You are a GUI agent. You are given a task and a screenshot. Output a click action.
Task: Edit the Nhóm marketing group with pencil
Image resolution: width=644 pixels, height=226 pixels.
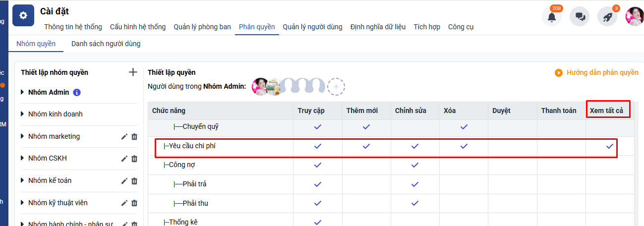tap(124, 137)
